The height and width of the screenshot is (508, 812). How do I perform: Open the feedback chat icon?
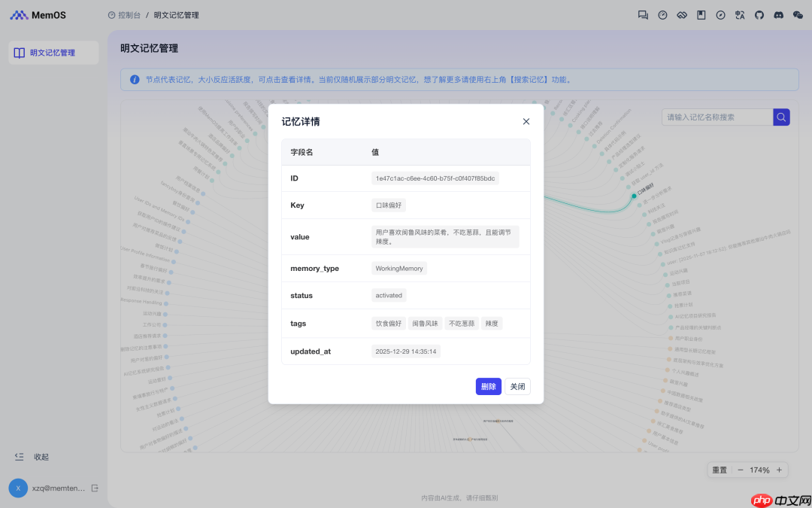pos(643,14)
